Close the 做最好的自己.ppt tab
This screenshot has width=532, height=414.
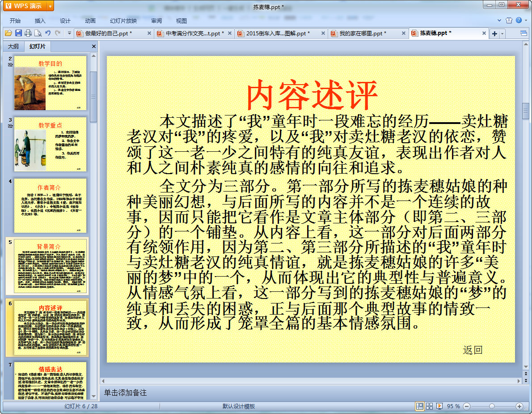149,33
